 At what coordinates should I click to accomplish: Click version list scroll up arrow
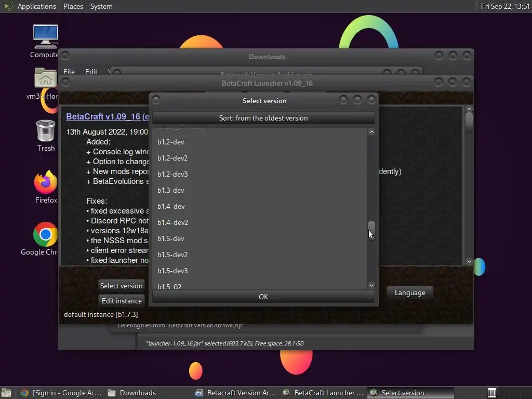pos(371,132)
